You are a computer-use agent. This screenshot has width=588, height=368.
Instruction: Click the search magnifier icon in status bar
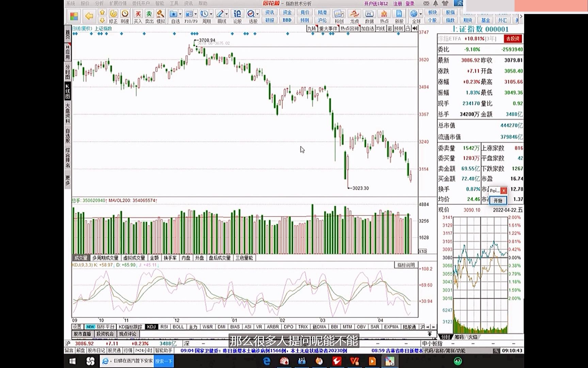pos(496,351)
